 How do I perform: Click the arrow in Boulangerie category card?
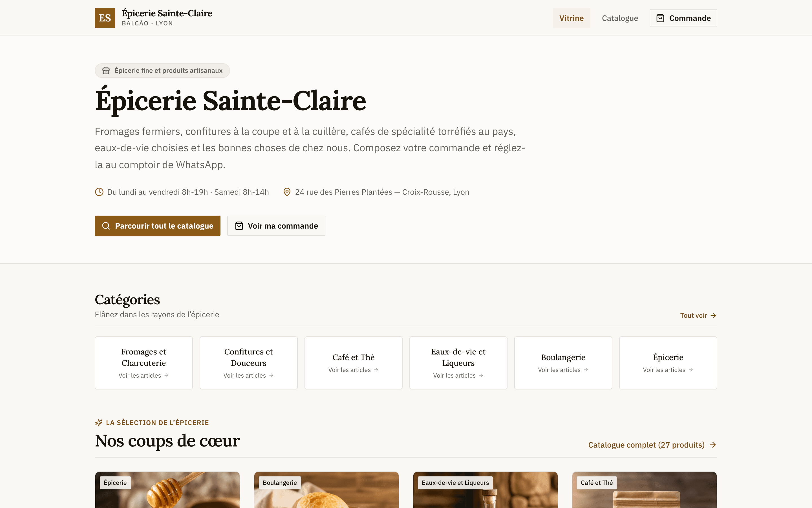pos(586,370)
